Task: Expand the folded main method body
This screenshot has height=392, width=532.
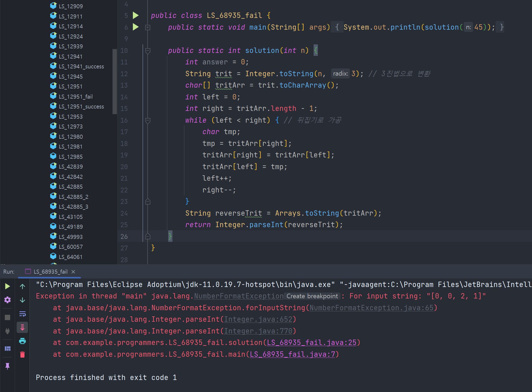Action: [x=148, y=27]
